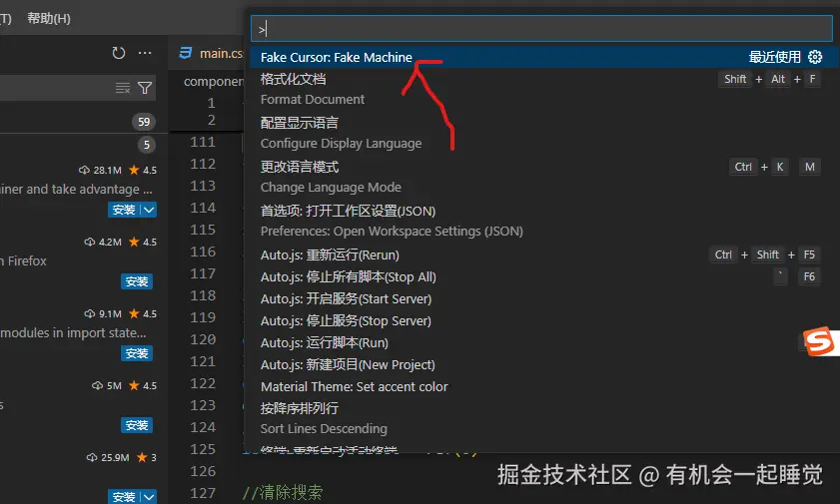Click the 59 count badge
Viewport: 840px width, 504px height.
click(x=144, y=122)
